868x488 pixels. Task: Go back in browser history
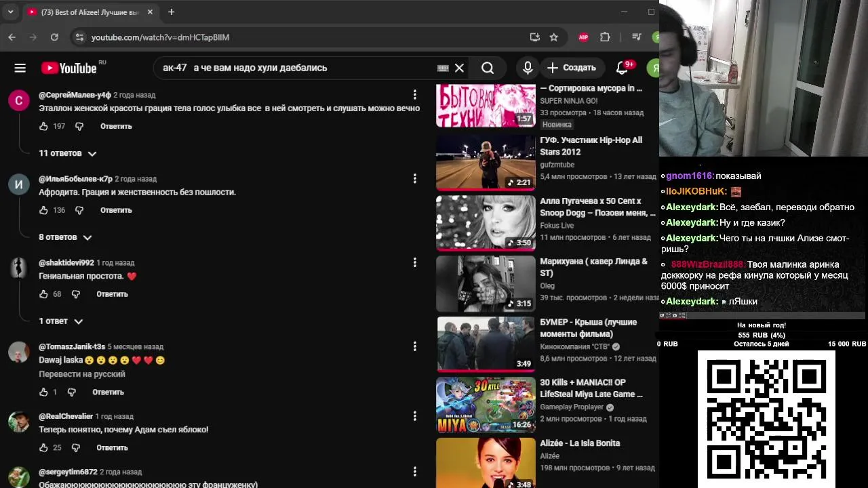[x=12, y=37]
